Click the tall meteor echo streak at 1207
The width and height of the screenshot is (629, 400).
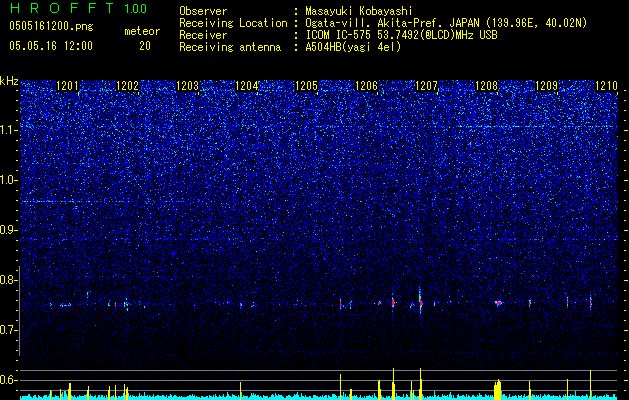tap(420, 299)
